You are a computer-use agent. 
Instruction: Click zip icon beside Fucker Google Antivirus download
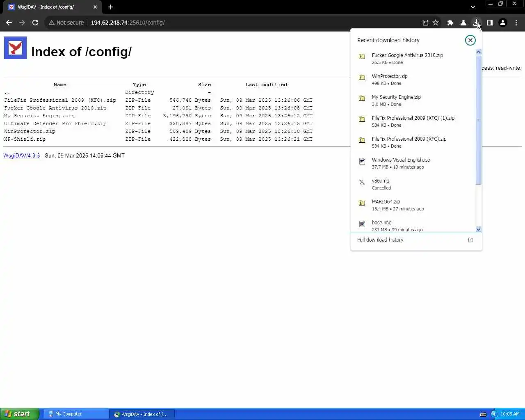[362, 57]
